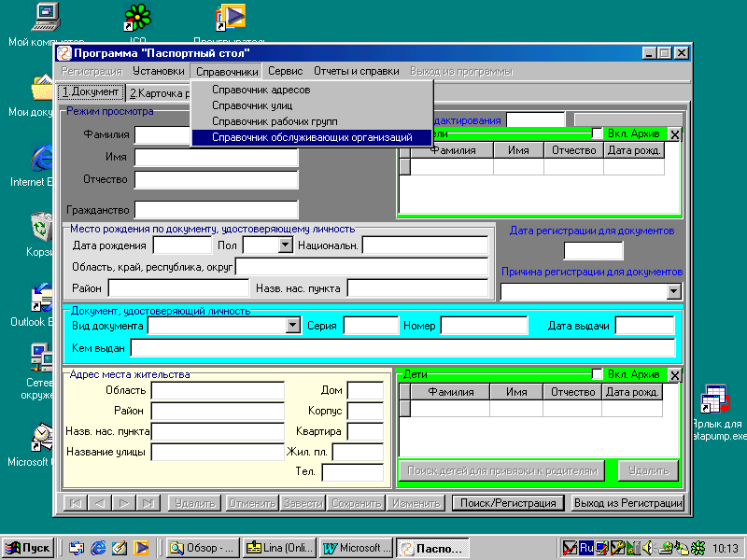Click Поиск/Регистрация button

[508, 503]
